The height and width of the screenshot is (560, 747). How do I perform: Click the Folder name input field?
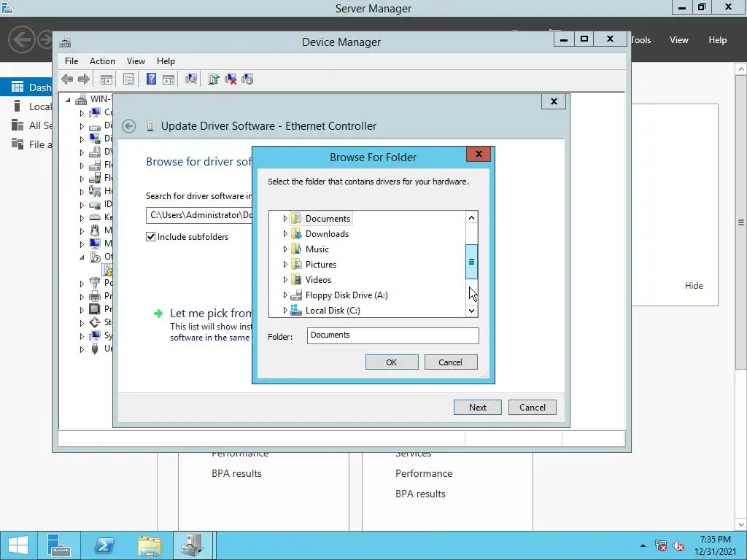pyautogui.click(x=392, y=335)
